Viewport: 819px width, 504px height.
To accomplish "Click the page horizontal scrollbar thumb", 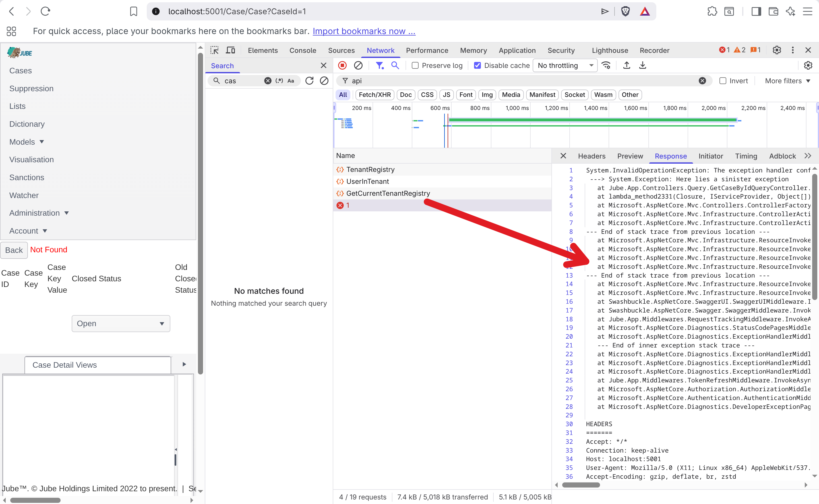I will point(35,500).
